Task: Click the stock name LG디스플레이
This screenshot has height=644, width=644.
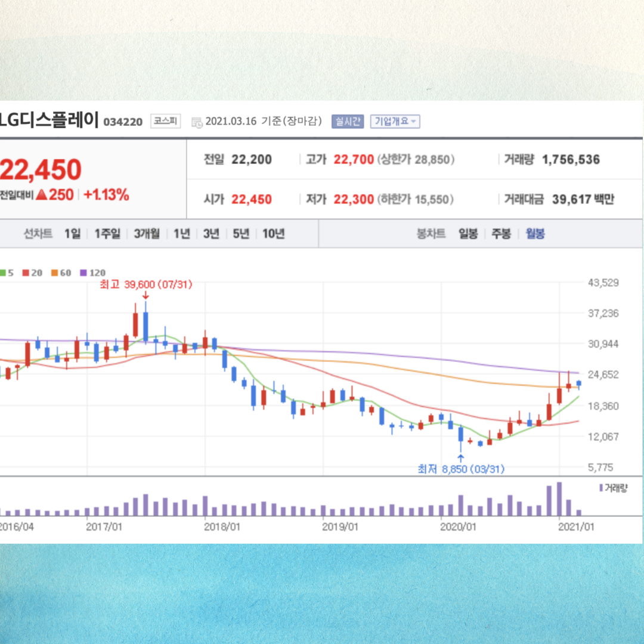Action: (x=49, y=119)
